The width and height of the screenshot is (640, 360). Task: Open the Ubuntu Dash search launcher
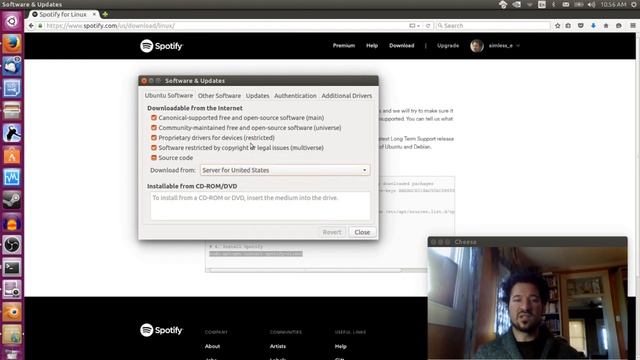coord(11,21)
